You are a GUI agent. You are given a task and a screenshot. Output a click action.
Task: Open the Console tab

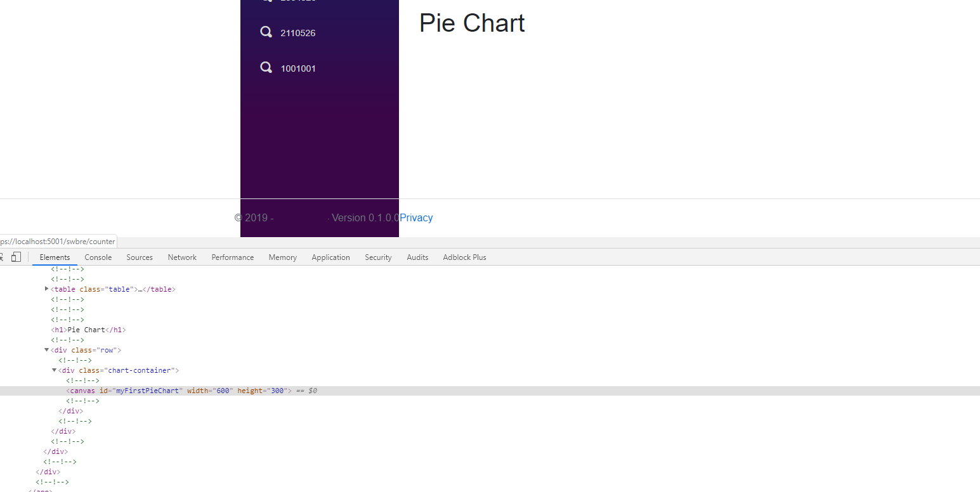coord(98,257)
